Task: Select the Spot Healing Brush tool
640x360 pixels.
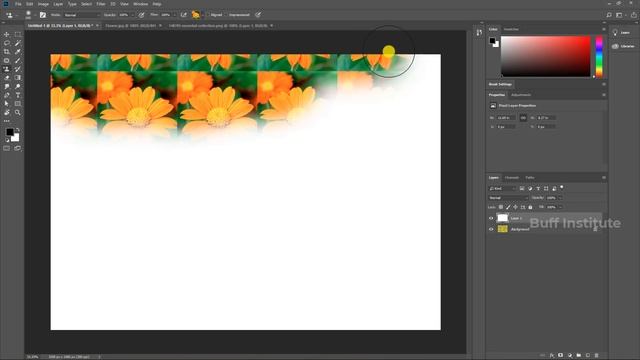Action: [x=7, y=60]
